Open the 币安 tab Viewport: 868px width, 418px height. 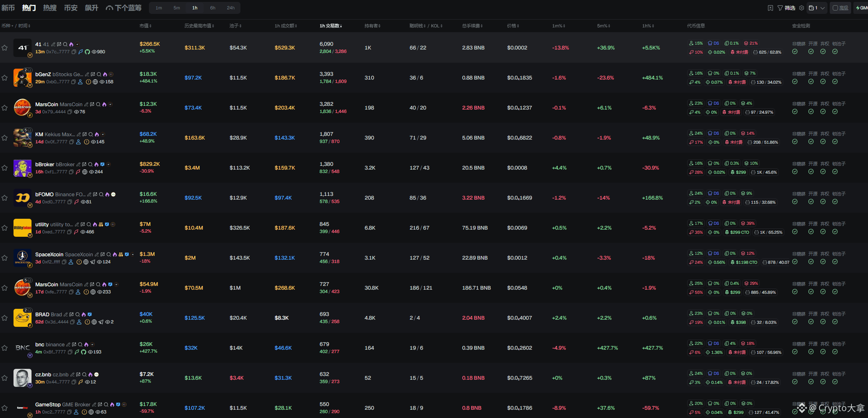click(x=71, y=8)
